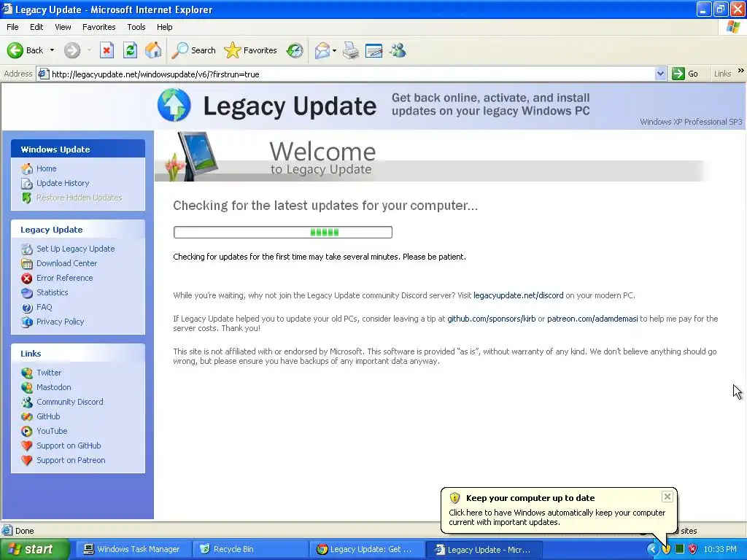This screenshot has width=747, height=560.
Task: Click the green square tray icon
Action: (680, 549)
